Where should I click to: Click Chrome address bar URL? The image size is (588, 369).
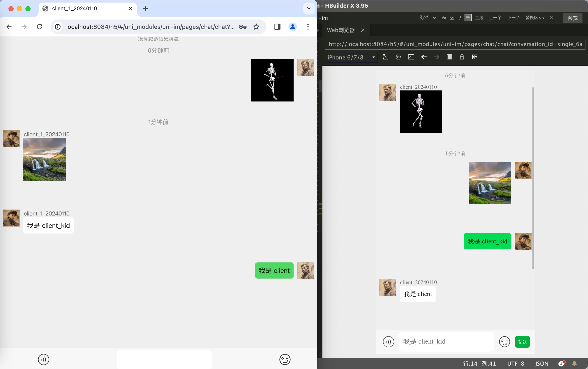150,27
